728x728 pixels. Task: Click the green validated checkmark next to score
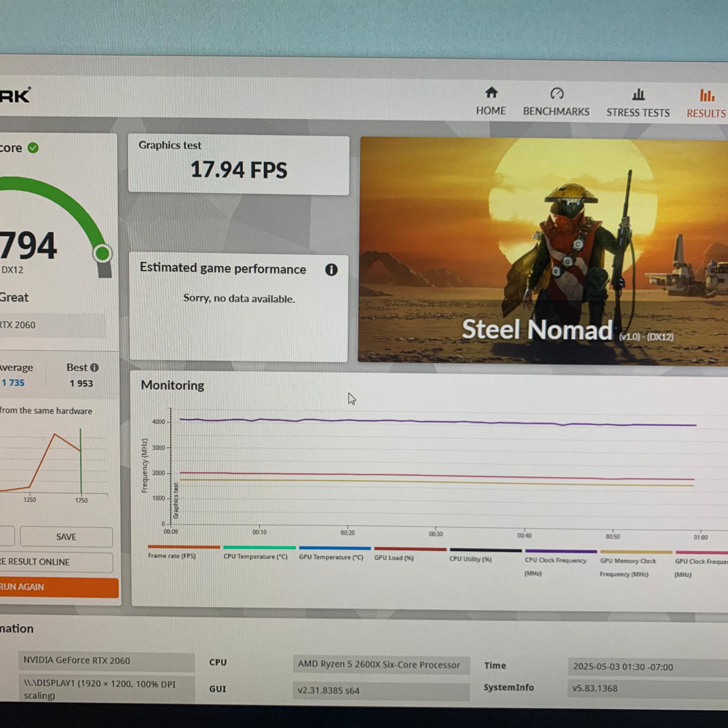point(33,148)
